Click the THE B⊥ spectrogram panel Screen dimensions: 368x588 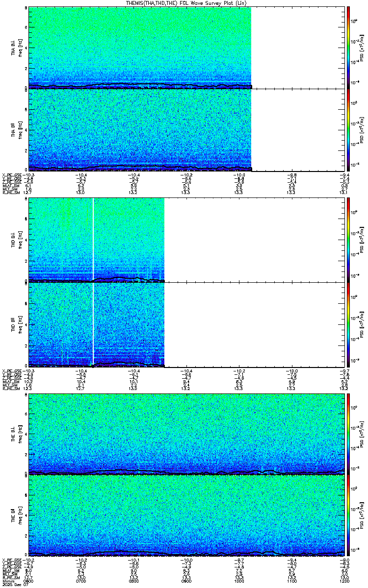pyautogui.click(x=185, y=434)
